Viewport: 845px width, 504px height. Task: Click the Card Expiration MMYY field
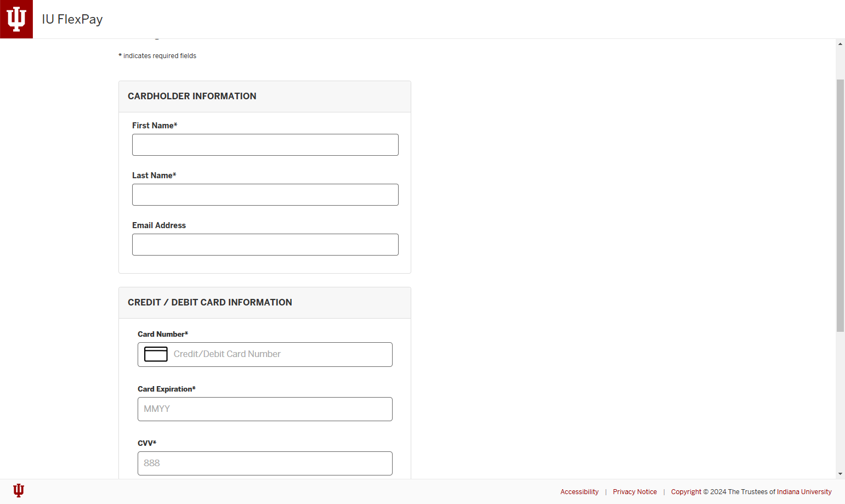[265, 409]
